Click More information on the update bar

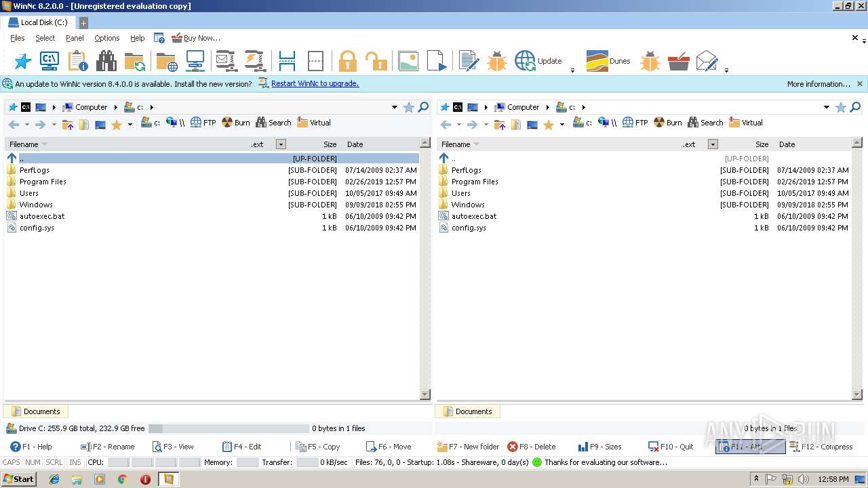point(818,84)
